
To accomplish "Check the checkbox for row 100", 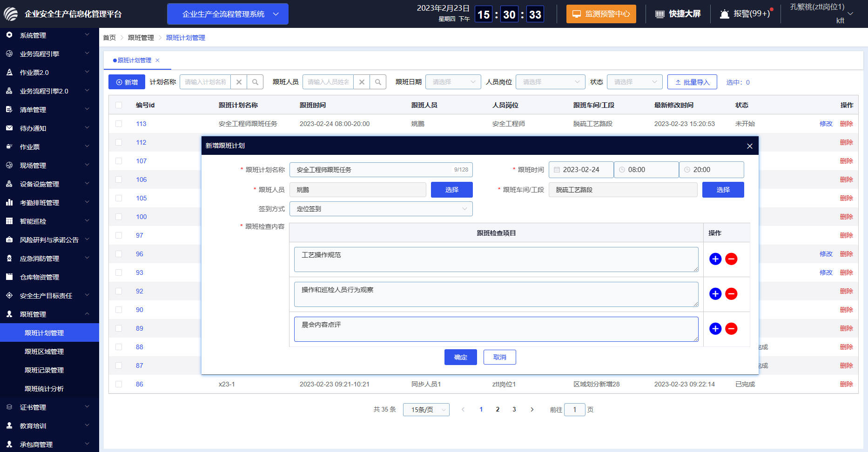I will [119, 217].
